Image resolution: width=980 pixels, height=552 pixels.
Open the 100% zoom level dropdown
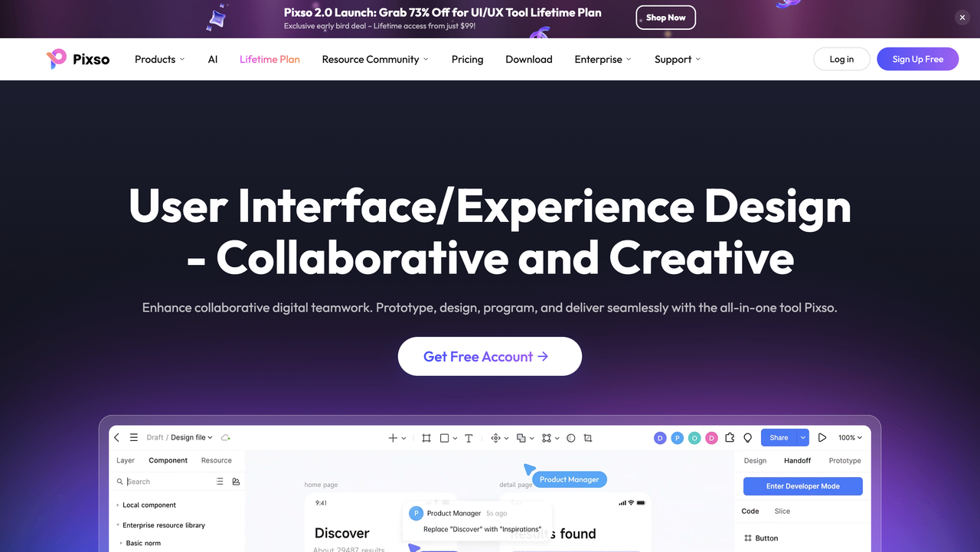pyautogui.click(x=850, y=438)
